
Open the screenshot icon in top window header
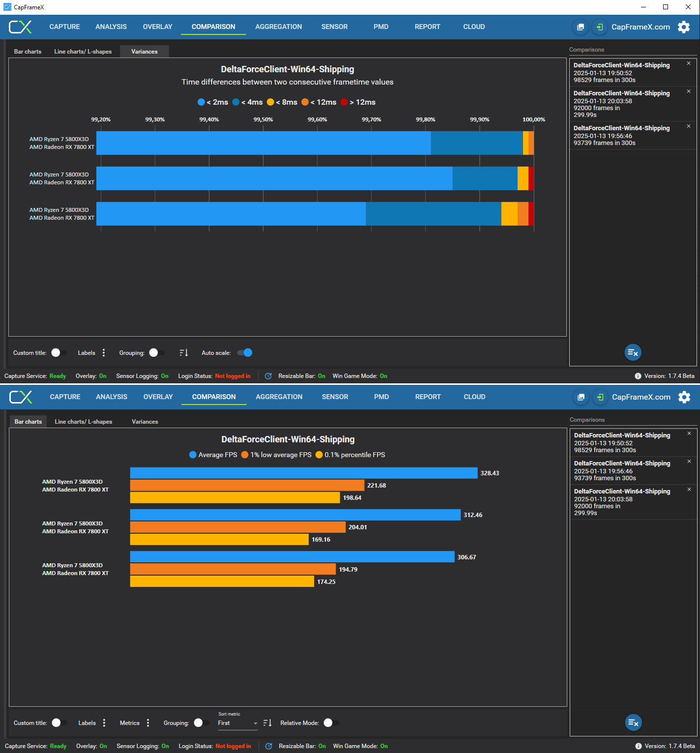pos(581,27)
